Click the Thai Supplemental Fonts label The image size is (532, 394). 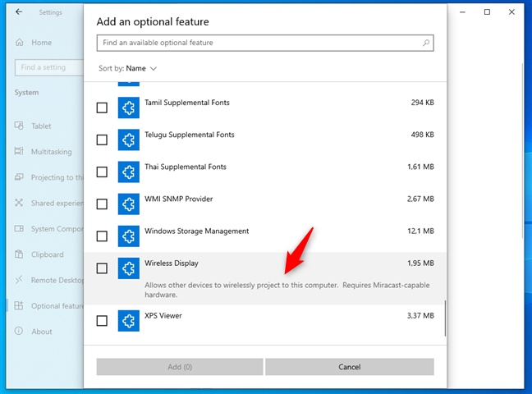point(186,167)
